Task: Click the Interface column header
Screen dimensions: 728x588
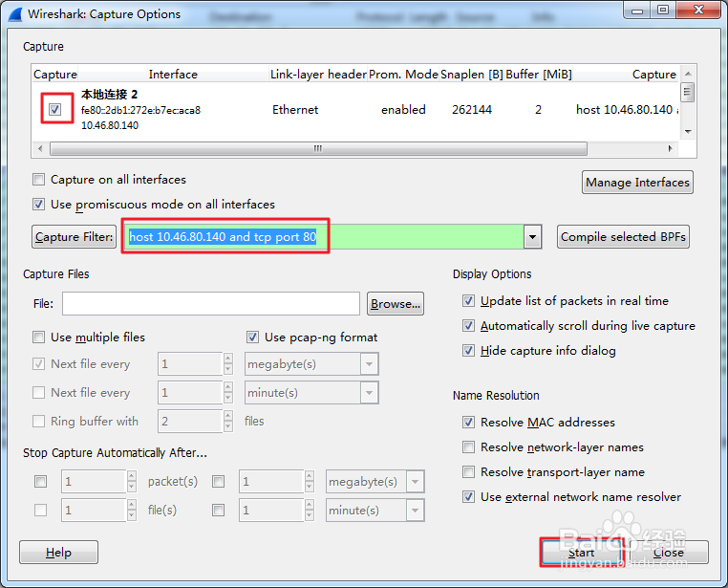Action: pyautogui.click(x=173, y=75)
